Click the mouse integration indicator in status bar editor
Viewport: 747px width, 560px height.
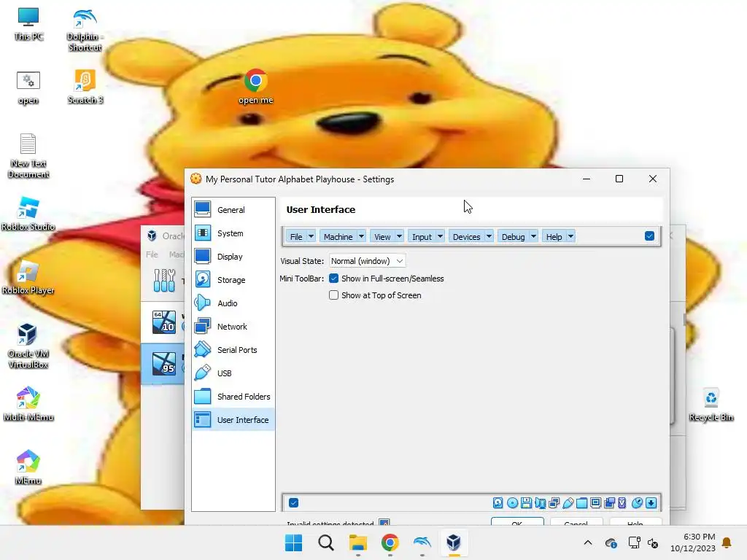[637, 503]
